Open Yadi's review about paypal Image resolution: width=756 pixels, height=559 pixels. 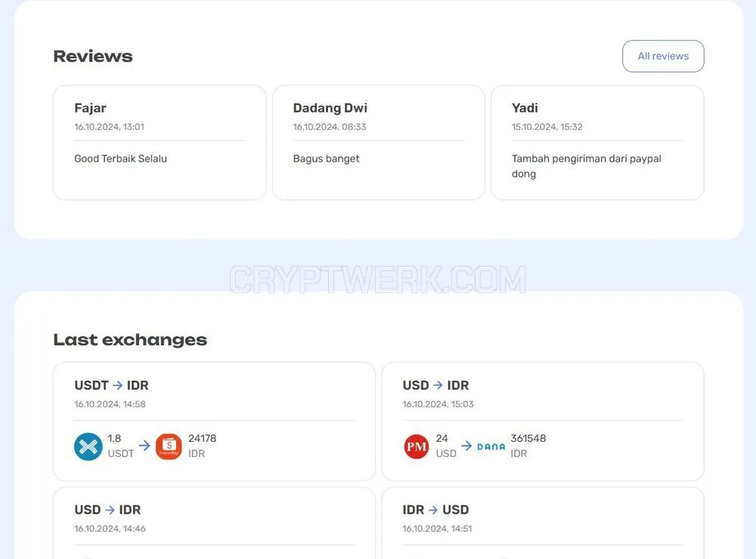[x=597, y=143]
